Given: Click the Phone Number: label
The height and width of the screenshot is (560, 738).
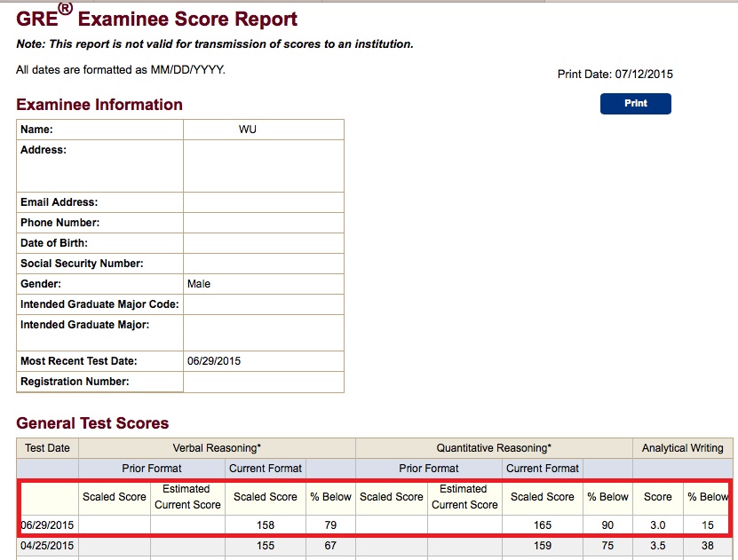Looking at the screenshot, I should [60, 223].
